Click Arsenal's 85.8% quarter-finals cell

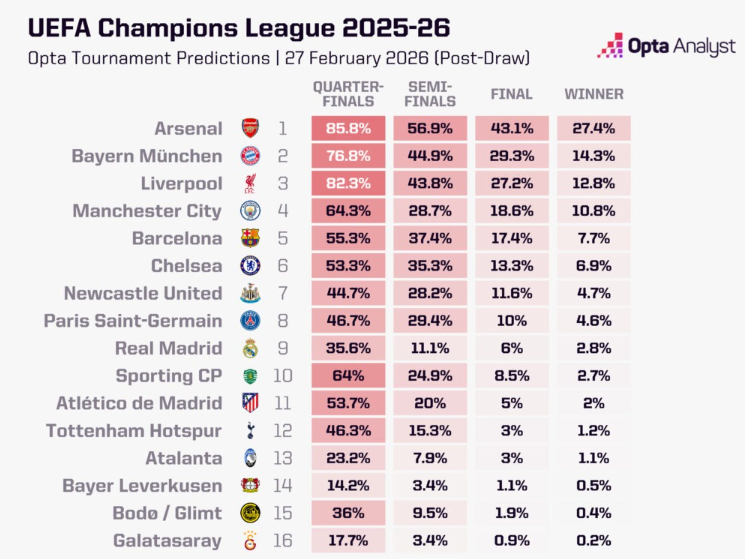(x=348, y=128)
